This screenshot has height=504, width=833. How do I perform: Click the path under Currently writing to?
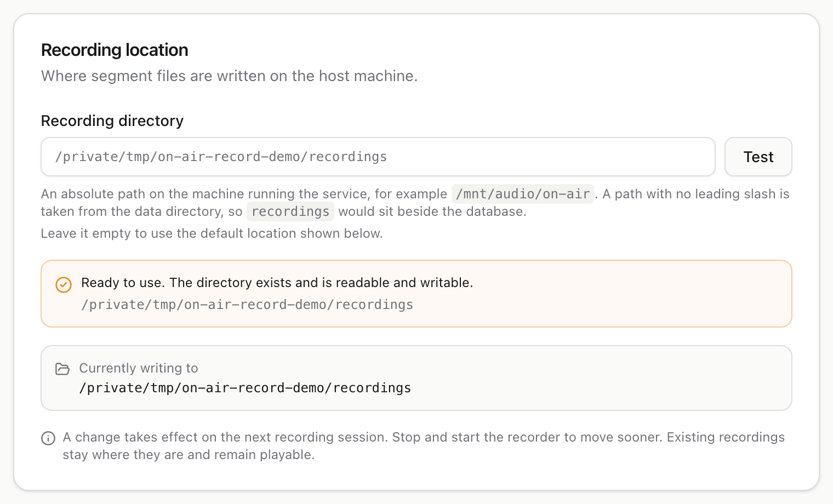coord(245,388)
